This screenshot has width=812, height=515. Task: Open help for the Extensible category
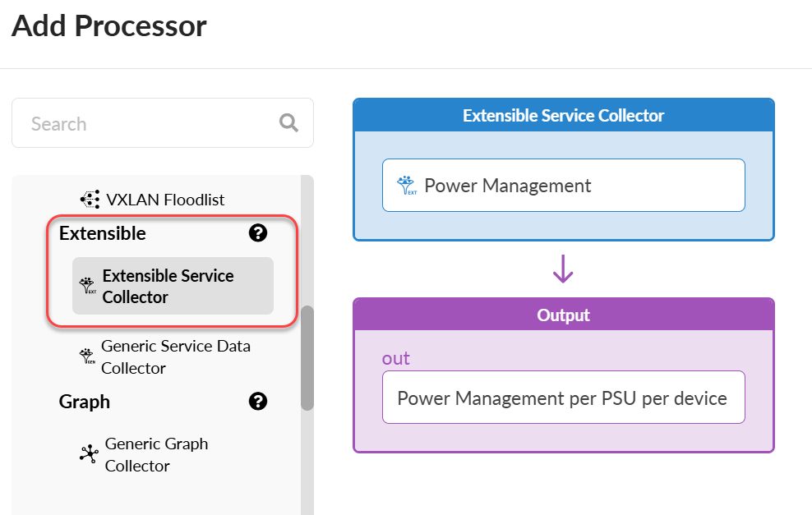258,233
